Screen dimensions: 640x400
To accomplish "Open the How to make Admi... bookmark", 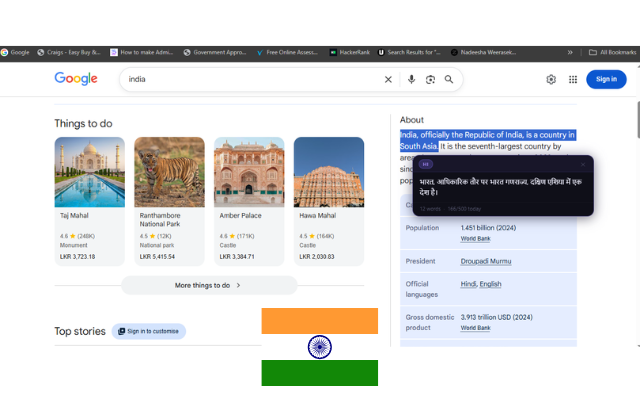I will [x=142, y=52].
